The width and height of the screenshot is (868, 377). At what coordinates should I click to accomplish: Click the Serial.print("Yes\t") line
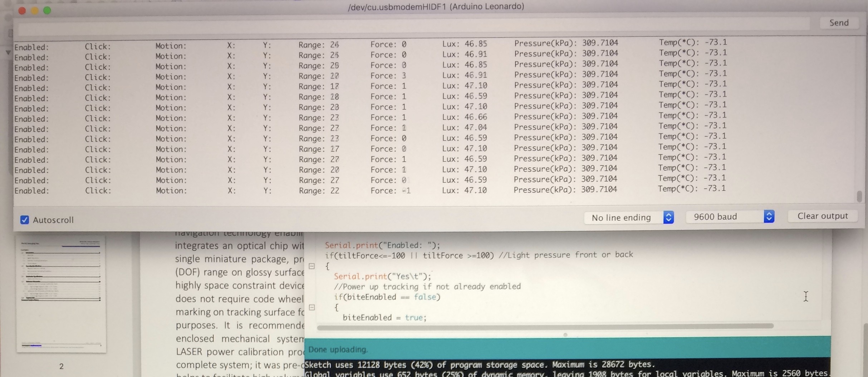coord(383,276)
